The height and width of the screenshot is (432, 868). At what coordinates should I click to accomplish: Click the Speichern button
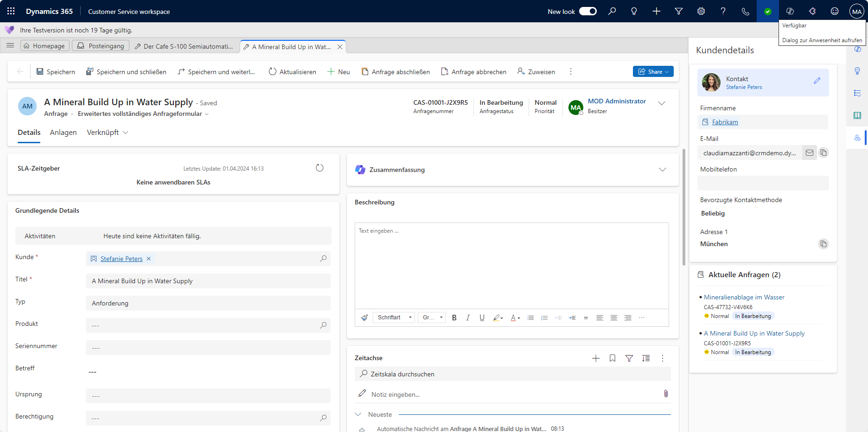click(56, 72)
